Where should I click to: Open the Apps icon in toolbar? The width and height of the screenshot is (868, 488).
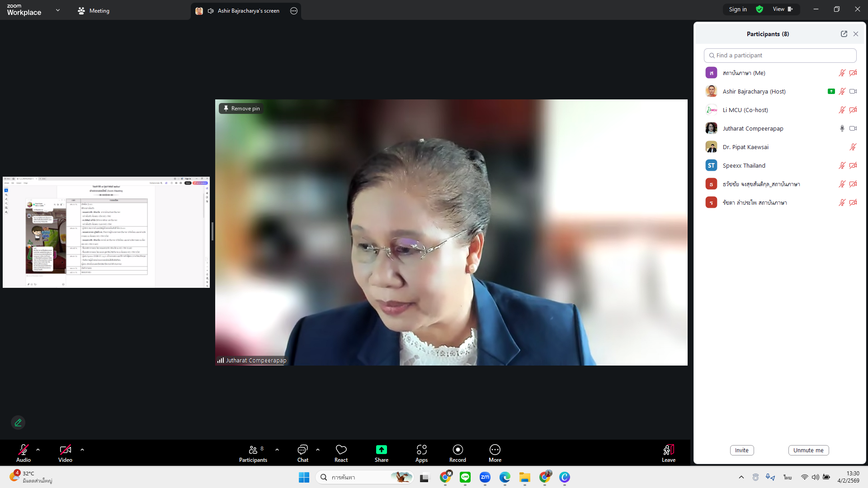click(421, 450)
